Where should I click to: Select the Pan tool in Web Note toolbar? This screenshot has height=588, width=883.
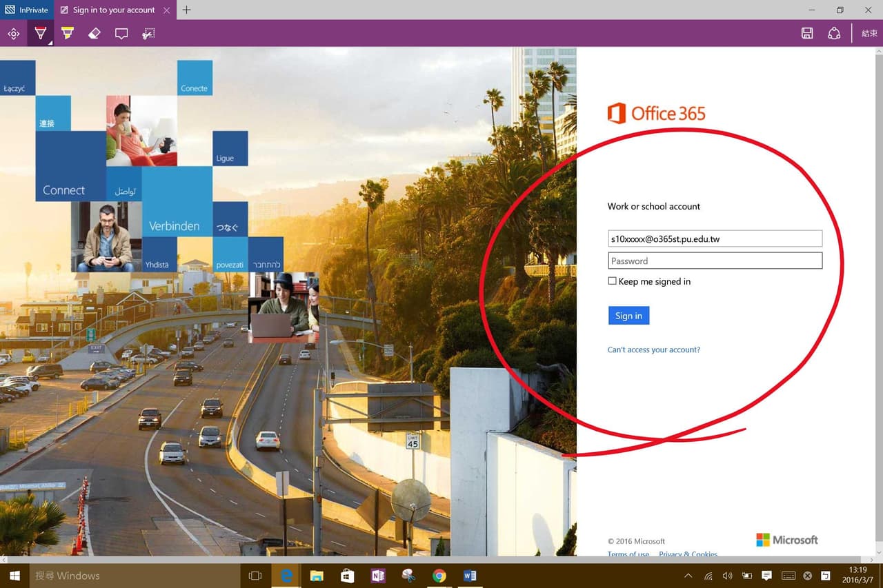(x=13, y=33)
